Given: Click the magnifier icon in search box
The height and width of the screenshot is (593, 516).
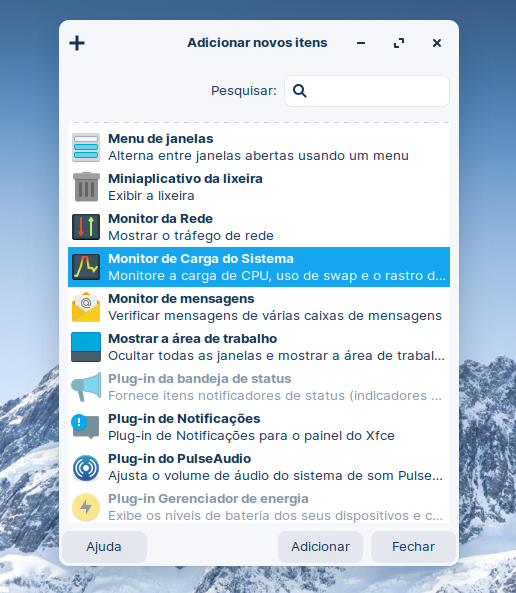Looking at the screenshot, I should [300, 91].
